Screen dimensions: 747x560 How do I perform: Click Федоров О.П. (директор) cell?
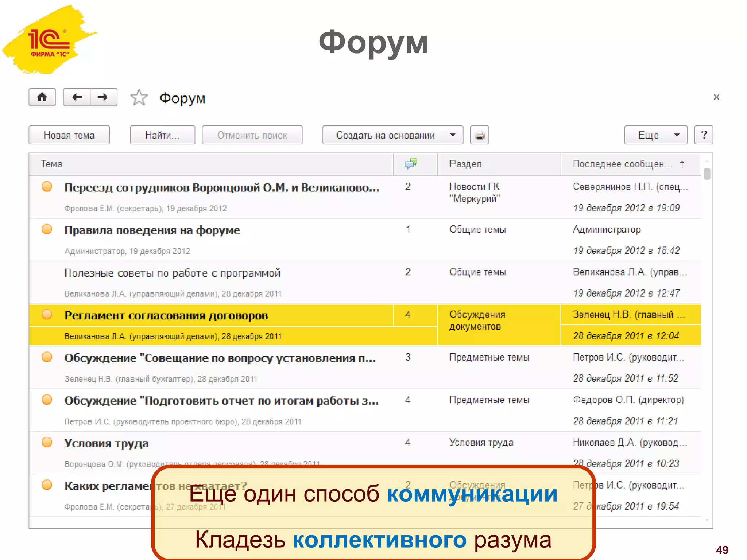(x=628, y=400)
